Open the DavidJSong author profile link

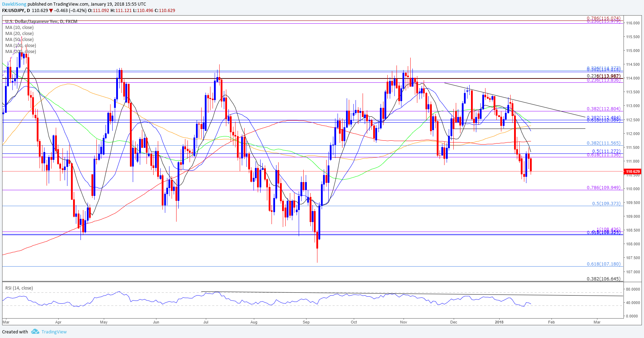click(x=14, y=4)
